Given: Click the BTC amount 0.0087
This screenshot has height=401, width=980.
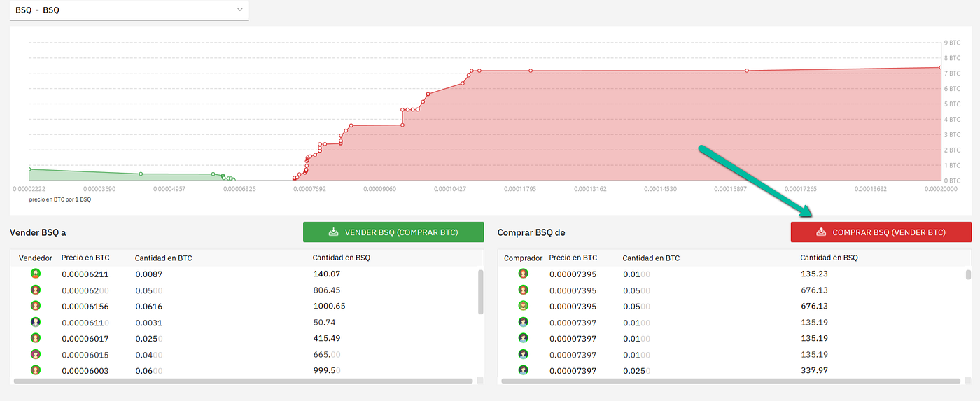Looking at the screenshot, I should pyautogui.click(x=149, y=274).
